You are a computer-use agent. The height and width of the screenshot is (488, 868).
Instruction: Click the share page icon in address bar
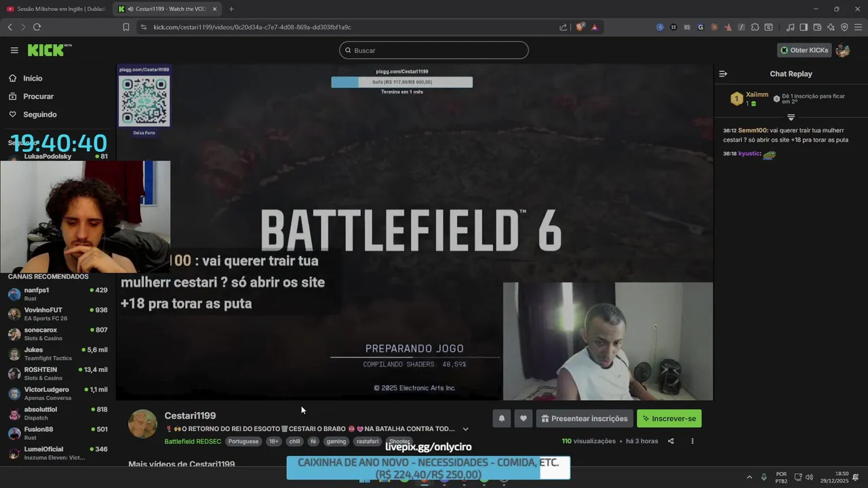(563, 27)
